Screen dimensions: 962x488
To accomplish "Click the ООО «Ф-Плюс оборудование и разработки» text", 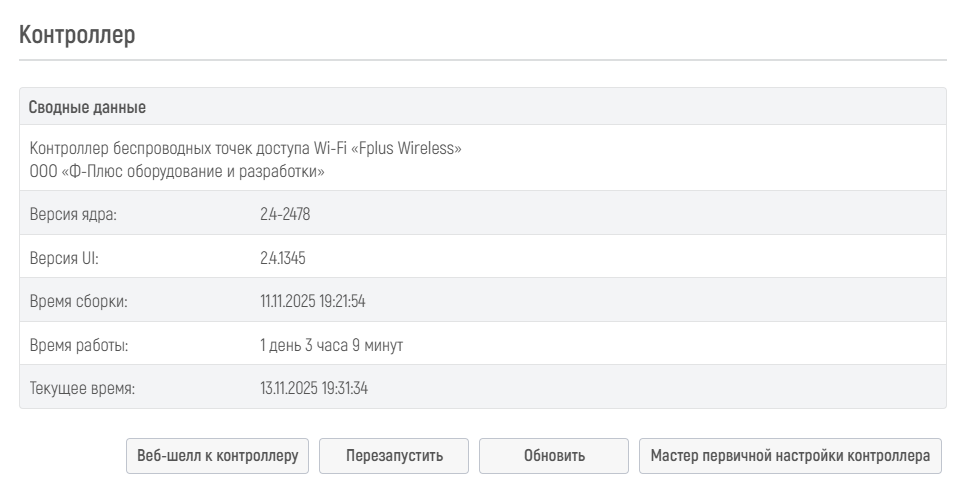I will (x=177, y=172).
